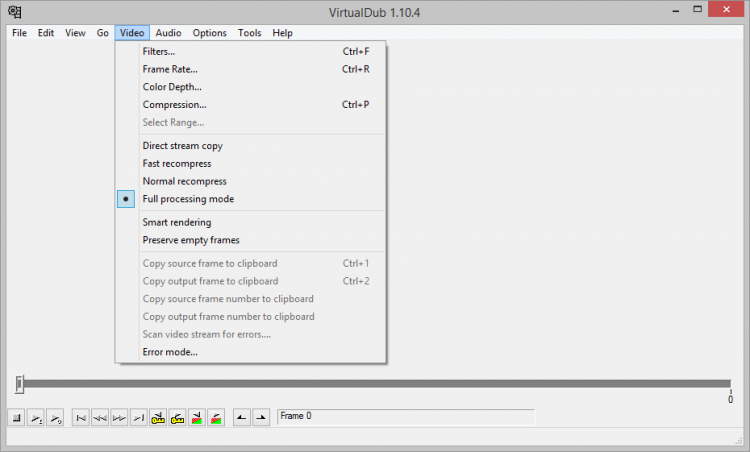Open the Audio menu
750x452 pixels.
pyautogui.click(x=168, y=33)
